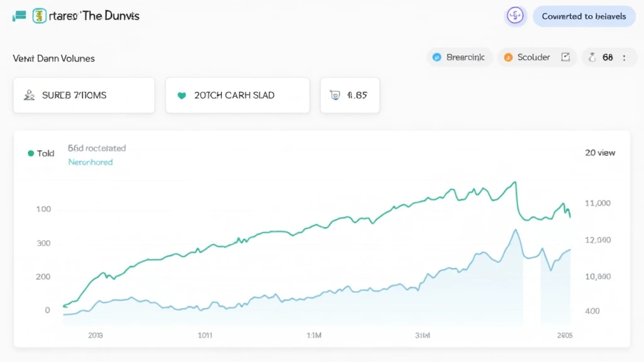644x362 pixels.
Task: Click the cup icon on 1.85 card
Action: pyautogui.click(x=335, y=96)
